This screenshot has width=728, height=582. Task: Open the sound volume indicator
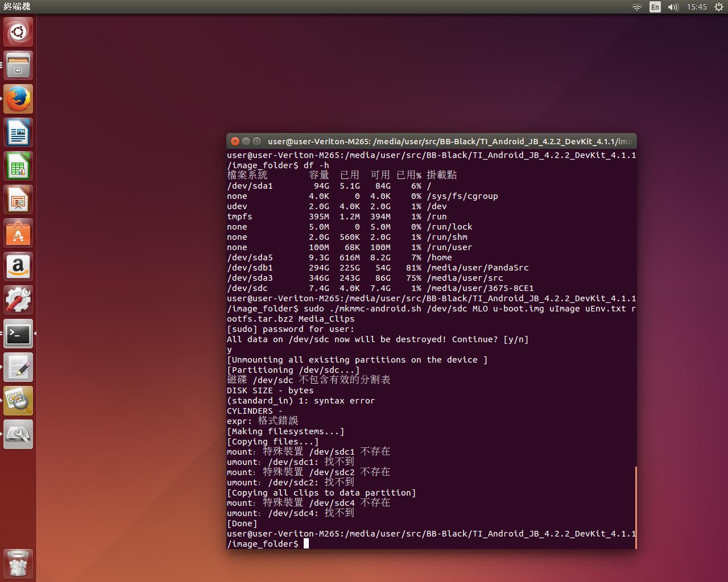(673, 7)
